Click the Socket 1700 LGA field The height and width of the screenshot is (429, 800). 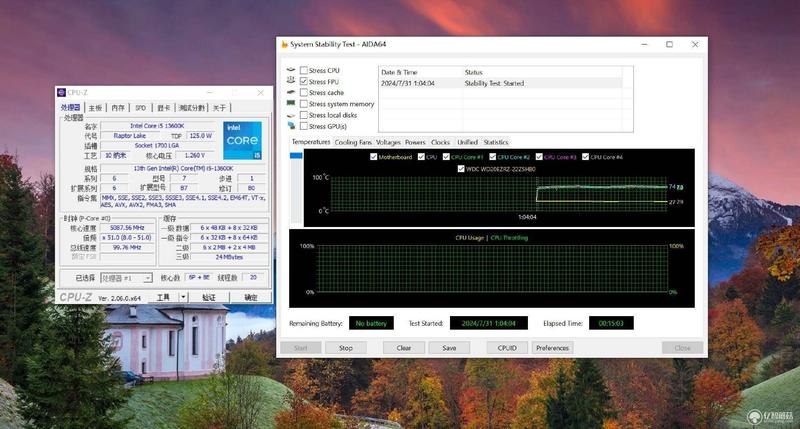(157, 145)
